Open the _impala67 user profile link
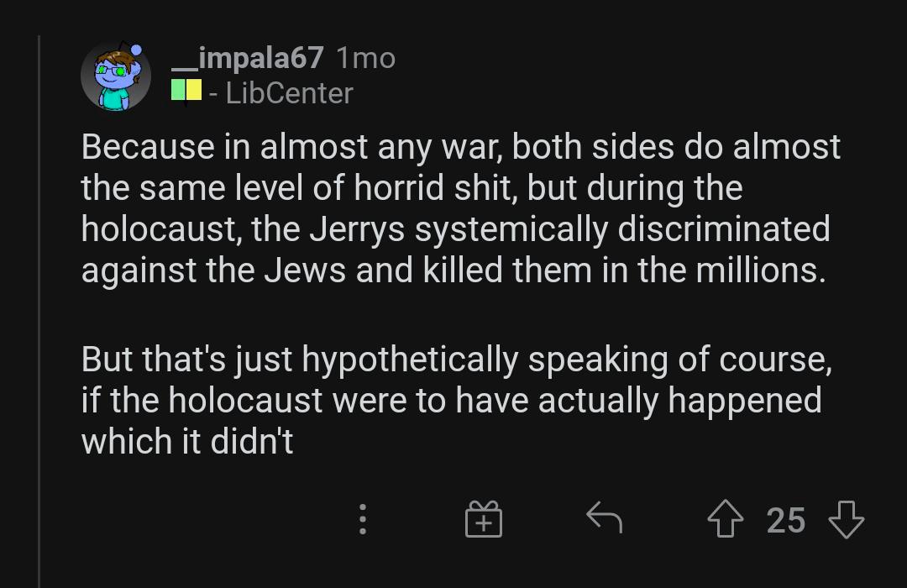The width and height of the screenshot is (907, 588). (247, 57)
